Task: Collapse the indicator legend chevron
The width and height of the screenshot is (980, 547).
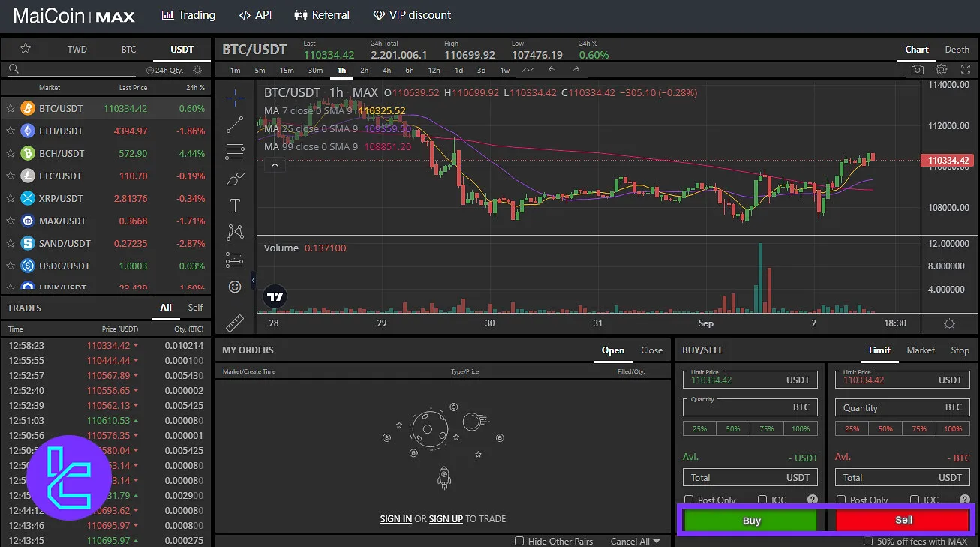Action: (x=275, y=164)
